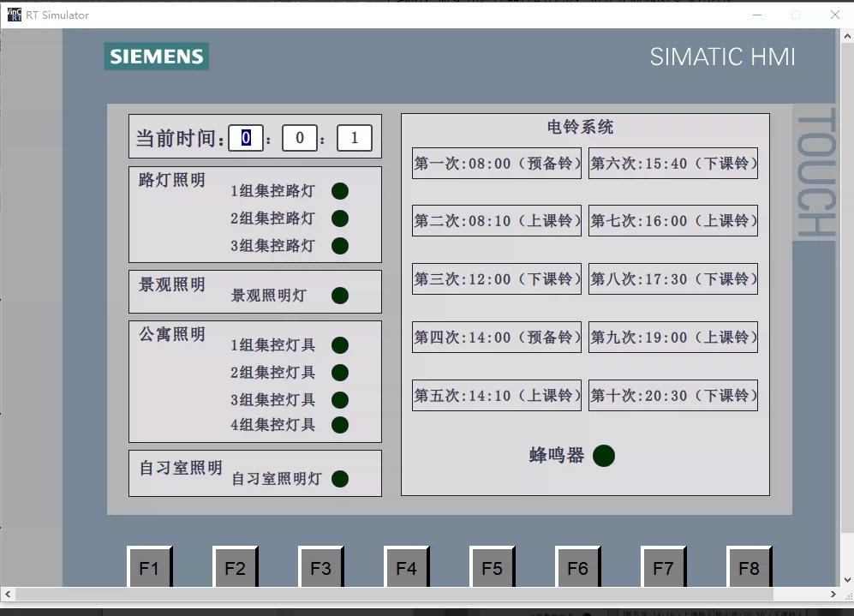Viewport: 854px width, 616px height.
Task: Minimize the RT Simulator window
Action: tap(757, 15)
